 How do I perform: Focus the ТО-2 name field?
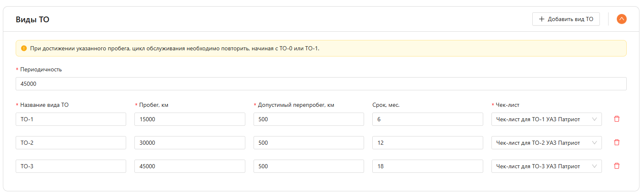click(x=71, y=143)
